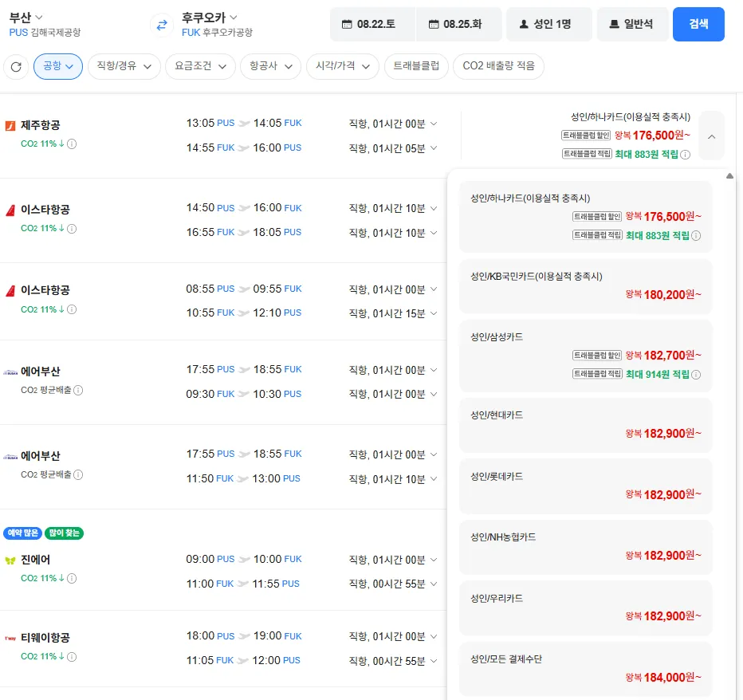The width and height of the screenshot is (743, 700).
Task: Click the 예약 많은 badge on 진에어
Action: tap(23, 533)
